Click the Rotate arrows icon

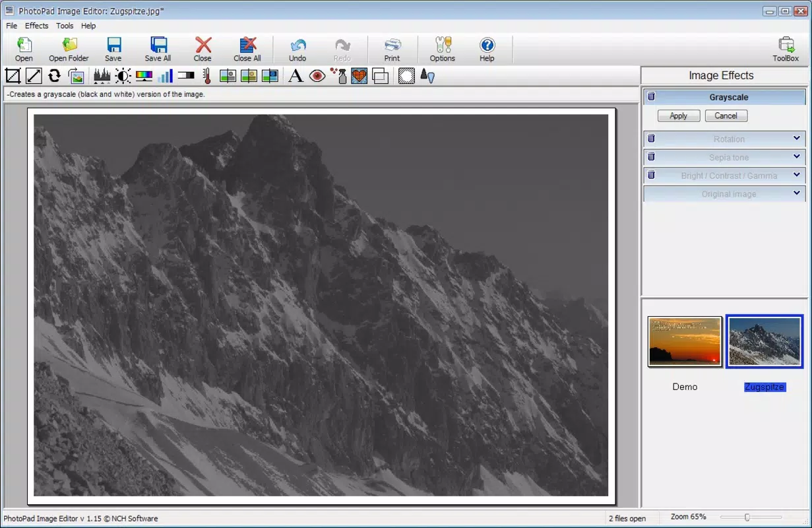tap(55, 76)
